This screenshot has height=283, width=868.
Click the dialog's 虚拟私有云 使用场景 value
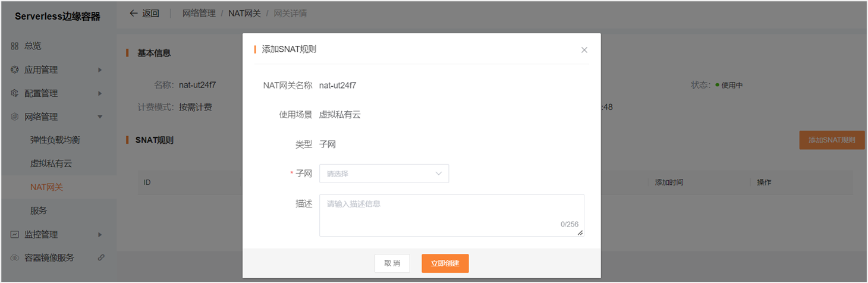coord(340,115)
